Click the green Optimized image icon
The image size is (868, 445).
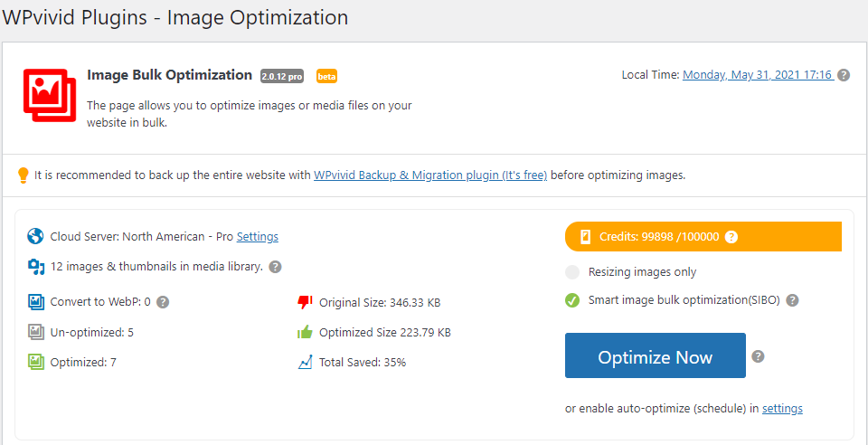pos(35,363)
